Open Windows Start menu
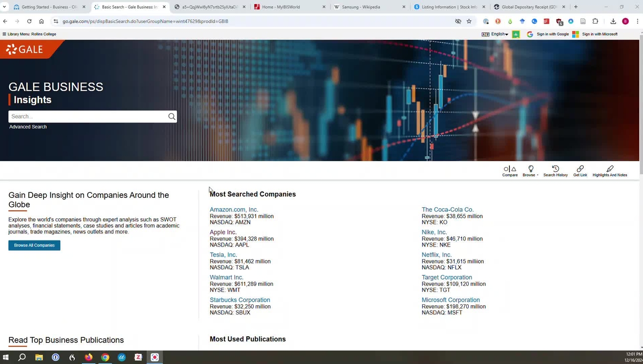Screen dimensions: 643x364 [x=6, y=357]
